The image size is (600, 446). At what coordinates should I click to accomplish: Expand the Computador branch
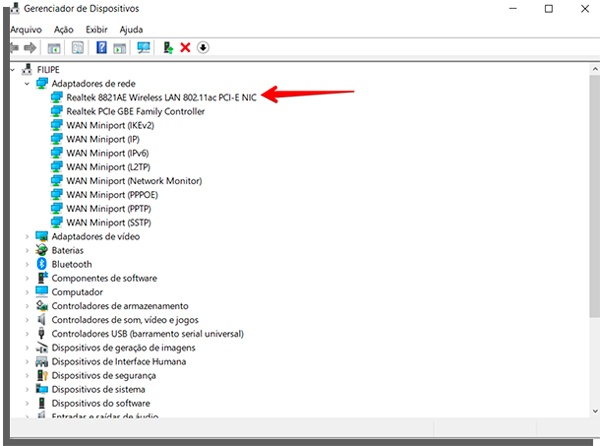[x=27, y=292]
